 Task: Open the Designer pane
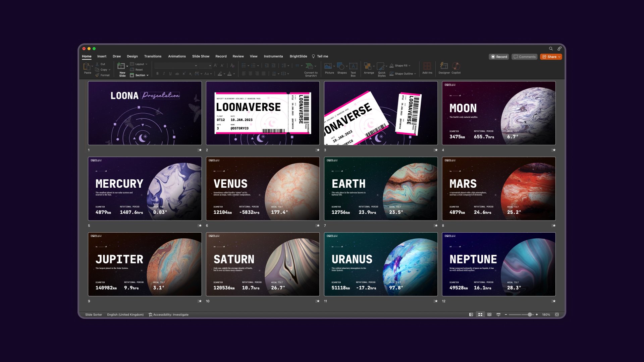444,66
